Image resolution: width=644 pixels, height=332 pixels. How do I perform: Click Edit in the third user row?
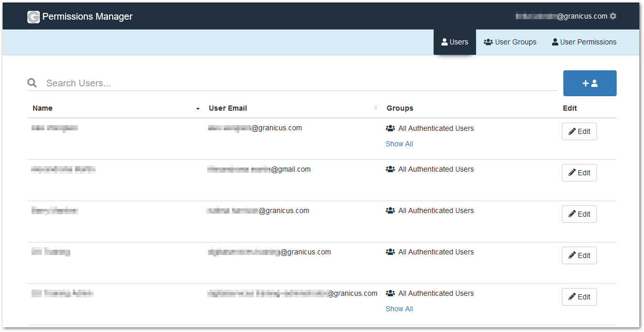(x=579, y=214)
